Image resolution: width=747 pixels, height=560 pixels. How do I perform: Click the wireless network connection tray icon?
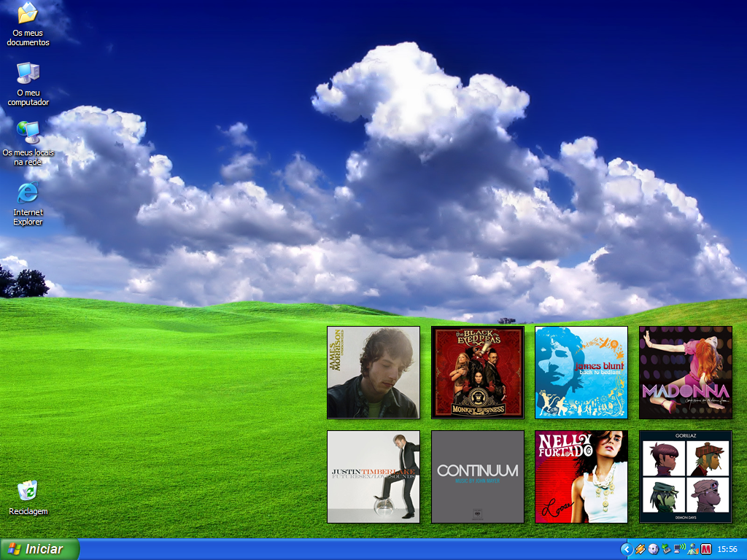pos(679,550)
